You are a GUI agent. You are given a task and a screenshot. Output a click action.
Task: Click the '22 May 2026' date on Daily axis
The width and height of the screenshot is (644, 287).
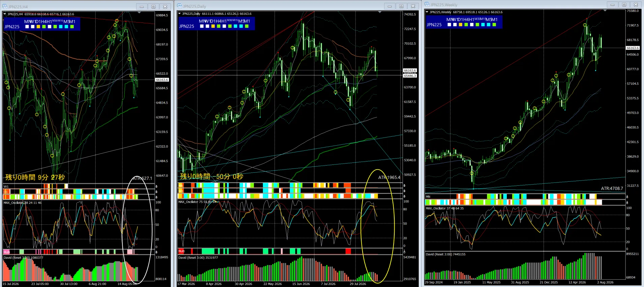273,284
